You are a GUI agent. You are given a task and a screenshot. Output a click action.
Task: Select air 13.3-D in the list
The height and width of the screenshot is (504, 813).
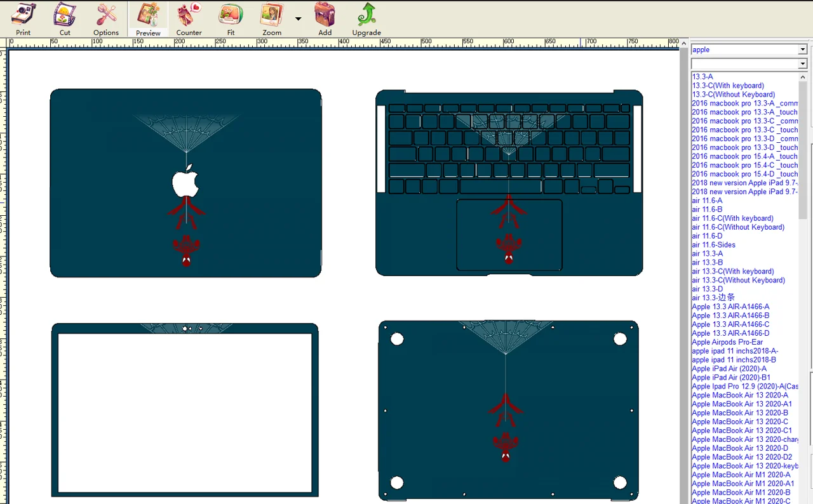[707, 289]
